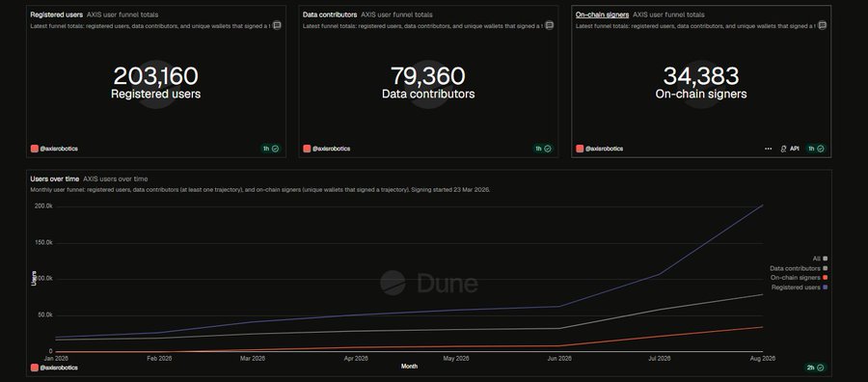The image size is (868, 382).
Task: Click 'AXIS user funnel totals' on Data contributors card
Action: tap(396, 14)
